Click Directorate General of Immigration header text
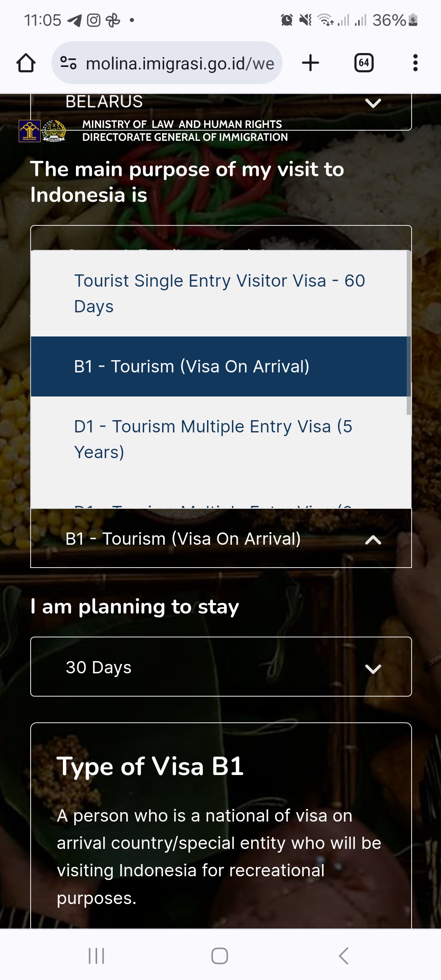This screenshot has width=441, height=980. (x=185, y=137)
